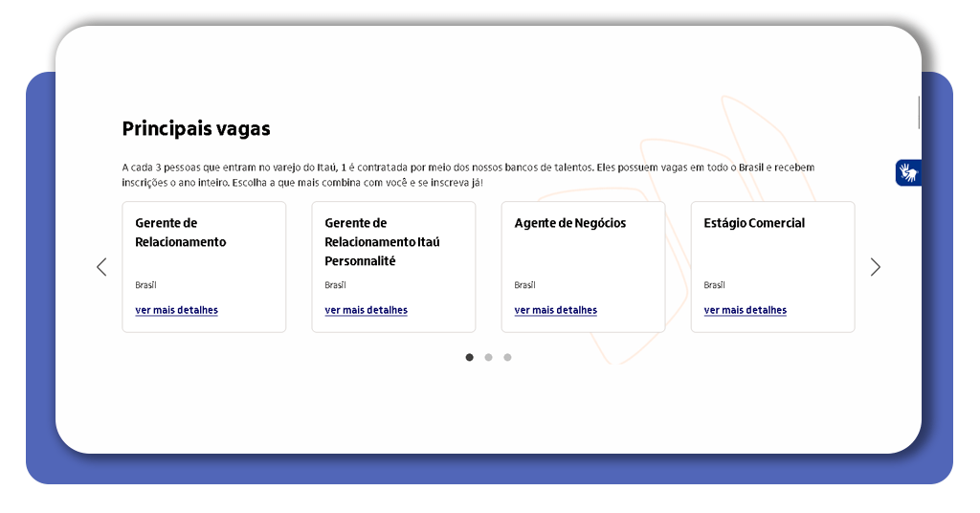Open details link for Gerente Itaú Personnalité
Image resolution: width=980 pixels, height=513 pixels.
click(366, 310)
